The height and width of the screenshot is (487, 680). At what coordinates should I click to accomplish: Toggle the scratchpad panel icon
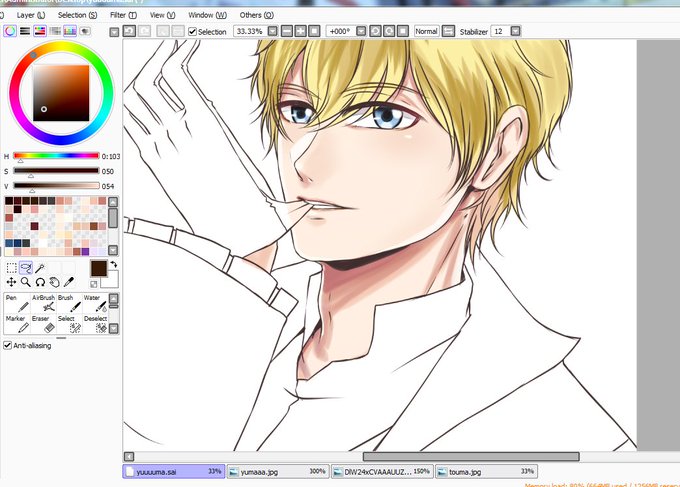[x=85, y=31]
